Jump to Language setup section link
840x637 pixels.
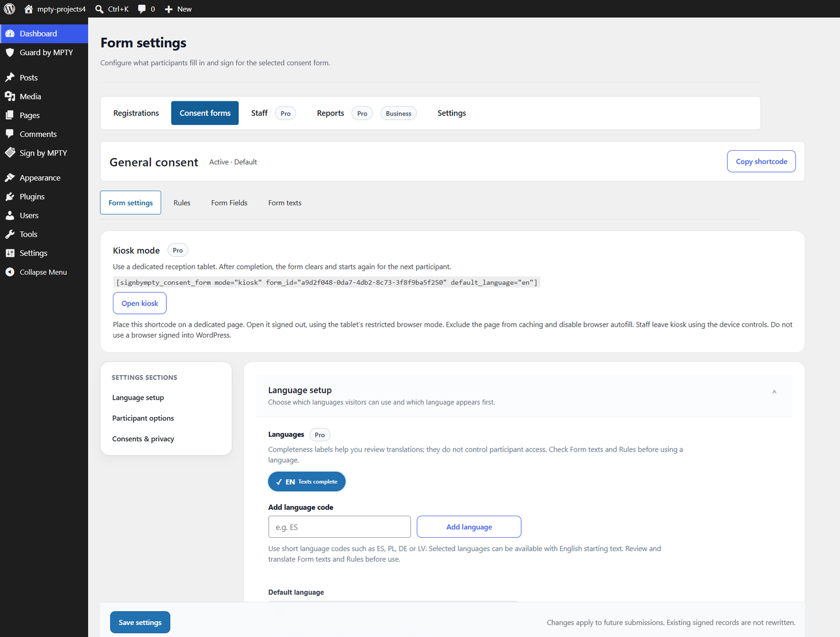(x=138, y=398)
